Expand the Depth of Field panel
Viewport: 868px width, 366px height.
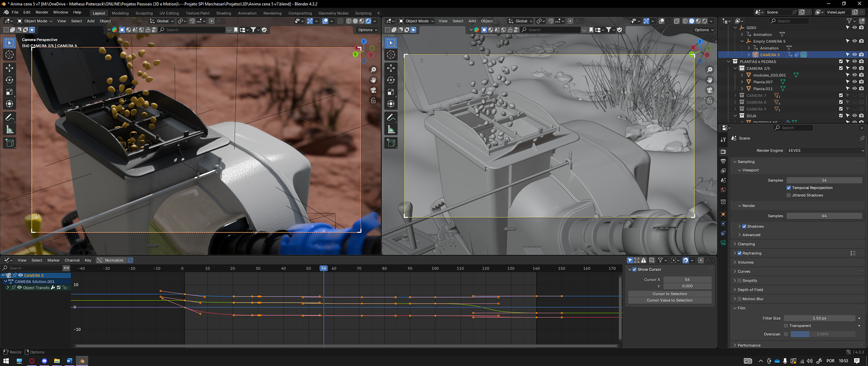tap(735, 290)
